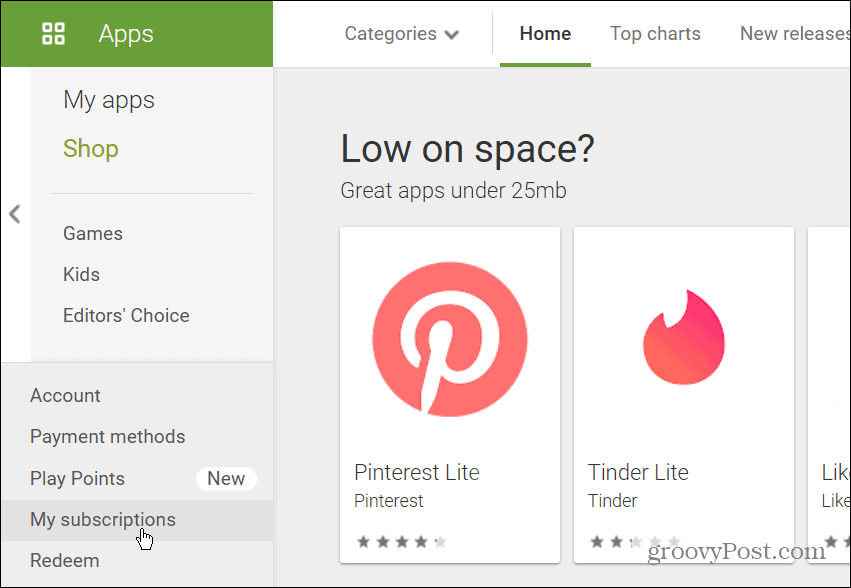The width and height of the screenshot is (851, 588).
Task: Switch to the Home tab
Action: [544, 33]
